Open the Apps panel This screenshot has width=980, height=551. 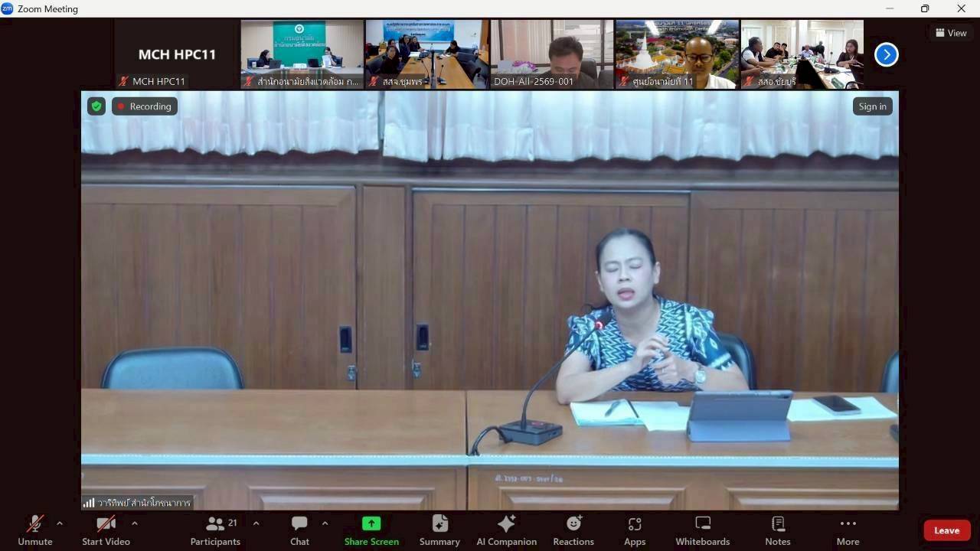pyautogui.click(x=634, y=530)
